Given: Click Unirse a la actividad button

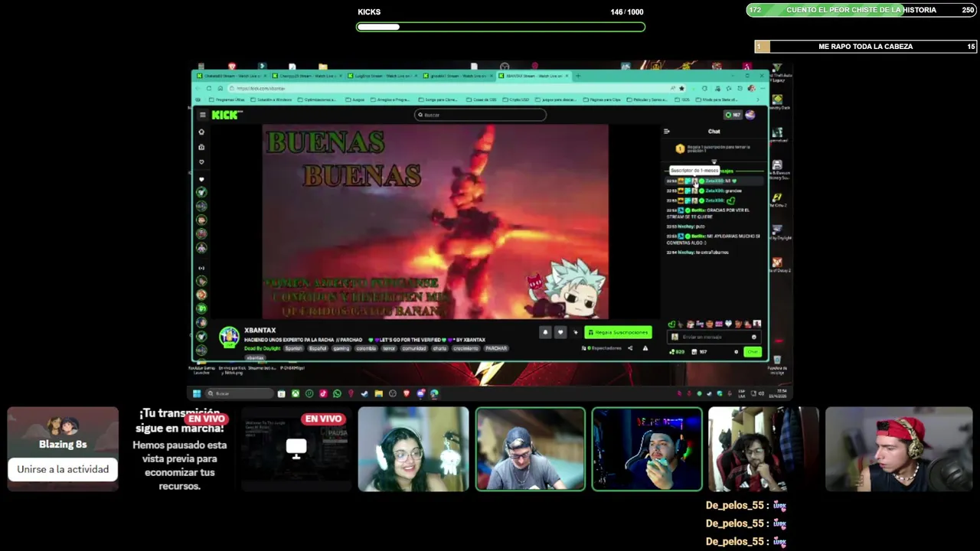Looking at the screenshot, I should coord(63,469).
